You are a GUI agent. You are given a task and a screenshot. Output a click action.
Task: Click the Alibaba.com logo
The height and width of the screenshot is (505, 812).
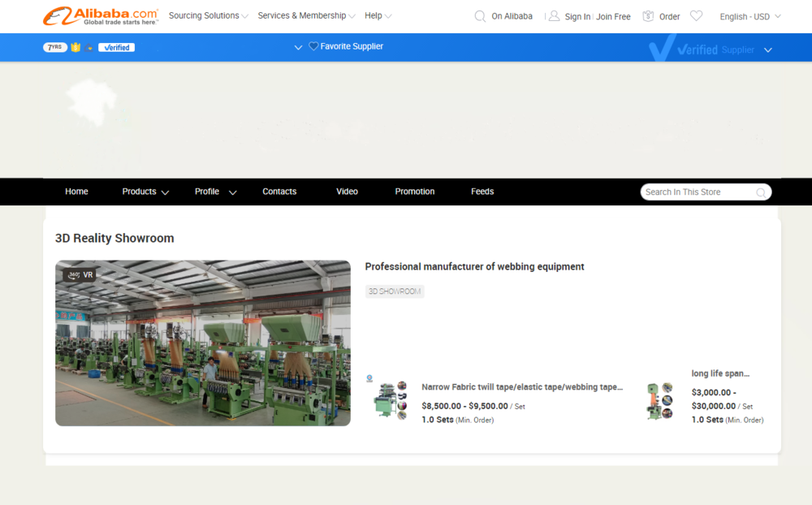(x=101, y=15)
